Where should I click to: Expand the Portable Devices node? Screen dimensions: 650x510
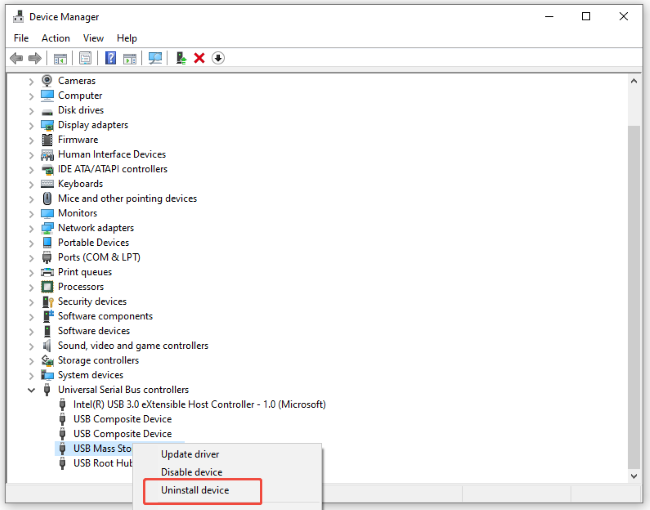tap(31, 243)
